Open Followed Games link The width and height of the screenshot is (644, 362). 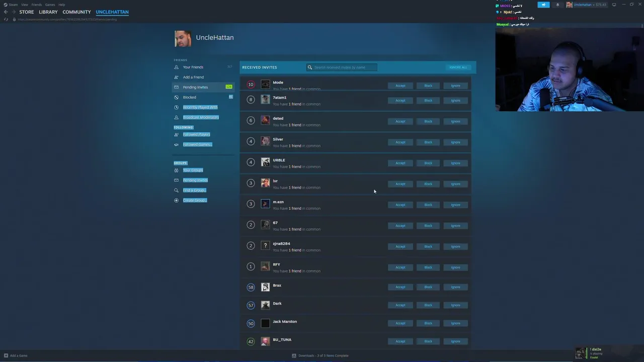[x=197, y=144]
